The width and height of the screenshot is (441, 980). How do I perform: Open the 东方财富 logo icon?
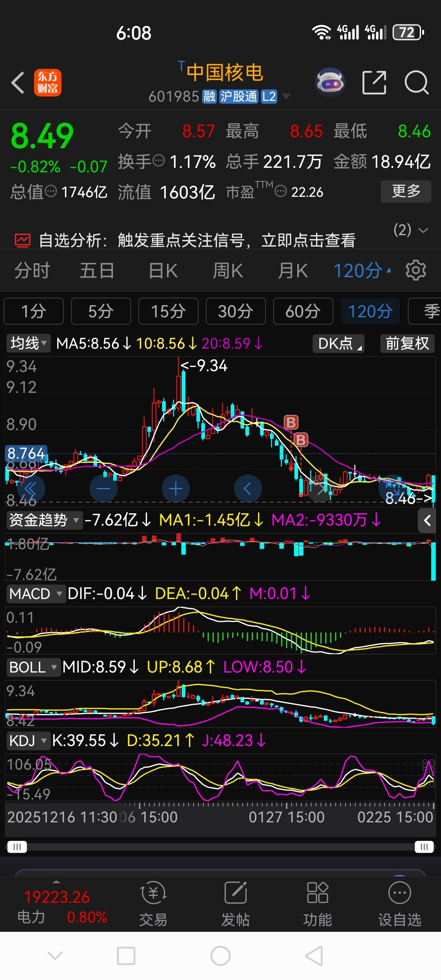(x=47, y=82)
